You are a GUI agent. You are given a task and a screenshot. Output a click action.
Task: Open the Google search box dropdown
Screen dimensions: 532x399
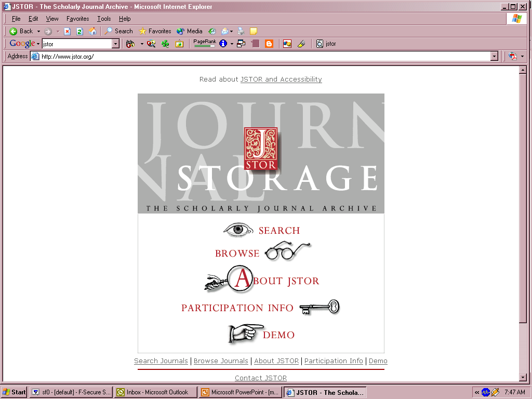115,44
